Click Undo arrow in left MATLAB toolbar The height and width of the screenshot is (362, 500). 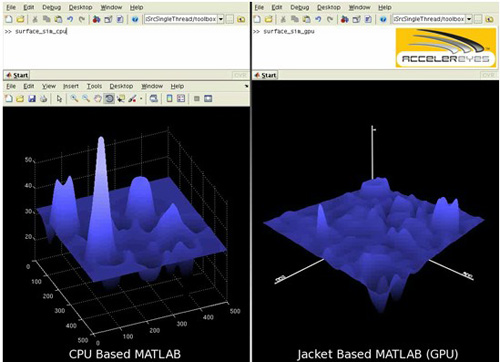pyautogui.click(x=70, y=19)
